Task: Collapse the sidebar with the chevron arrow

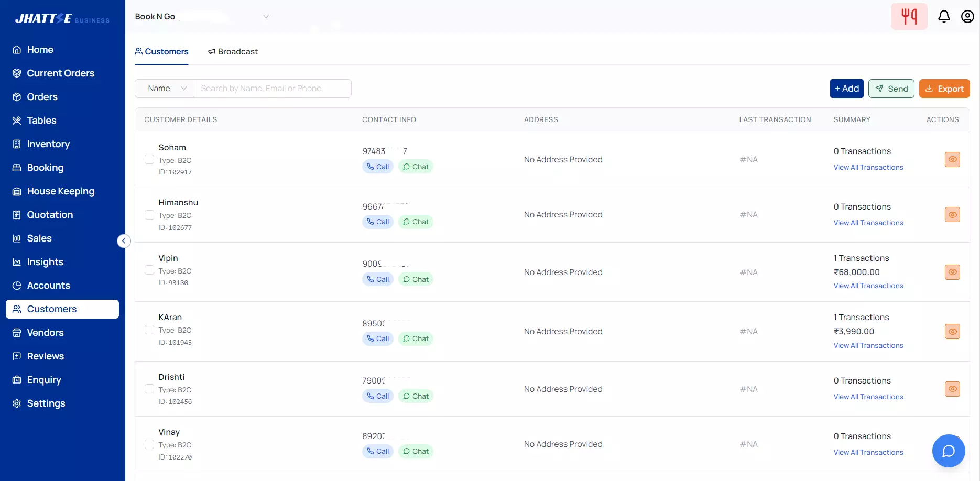Action: [x=124, y=240]
